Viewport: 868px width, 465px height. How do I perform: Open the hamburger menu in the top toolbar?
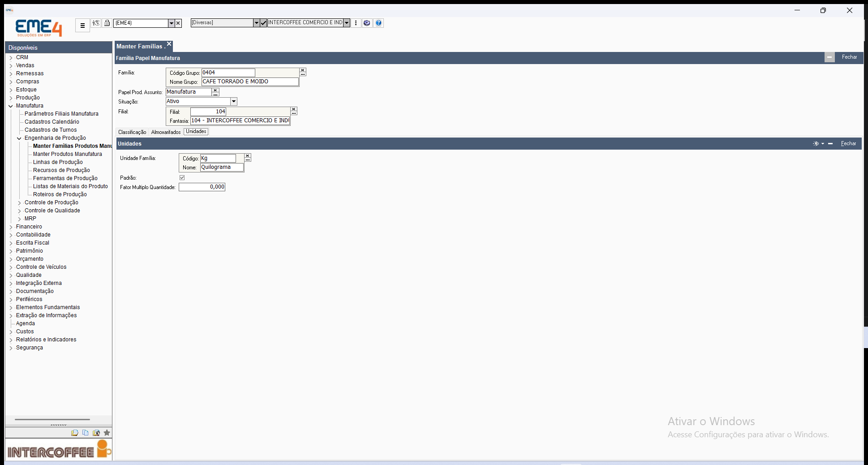tap(82, 26)
